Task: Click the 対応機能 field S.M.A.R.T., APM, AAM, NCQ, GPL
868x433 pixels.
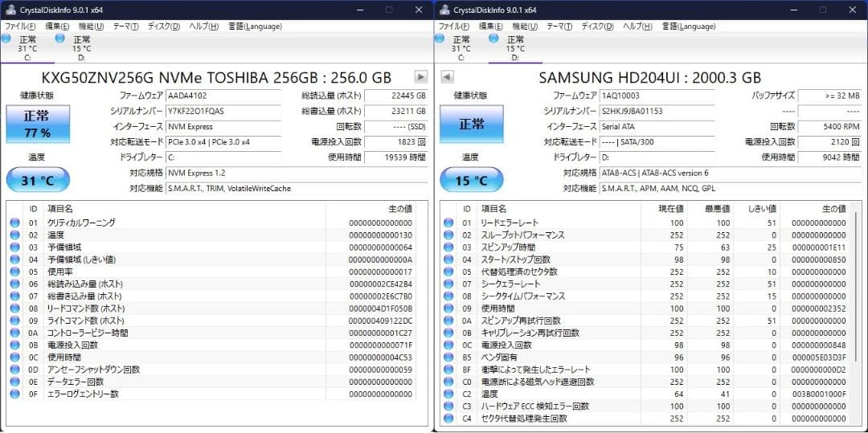Action: tap(731, 189)
